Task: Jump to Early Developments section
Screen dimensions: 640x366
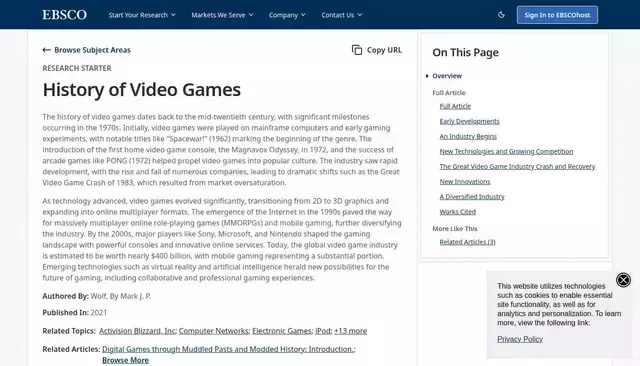Action: click(469, 121)
